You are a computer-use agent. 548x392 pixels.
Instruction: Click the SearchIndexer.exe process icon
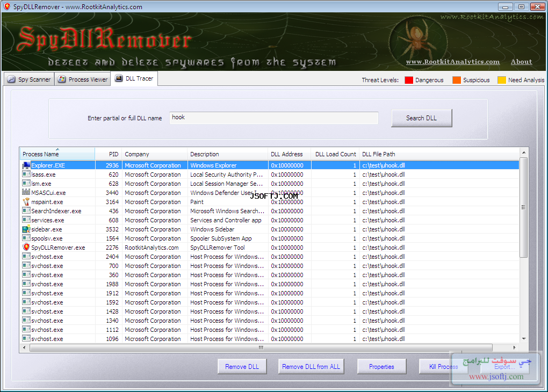26,210
